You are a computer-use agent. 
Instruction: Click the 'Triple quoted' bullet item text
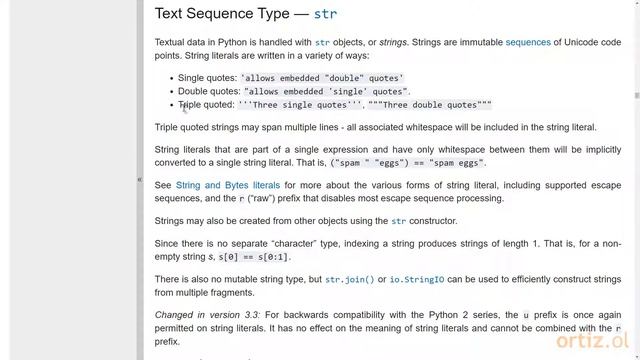tap(206, 105)
